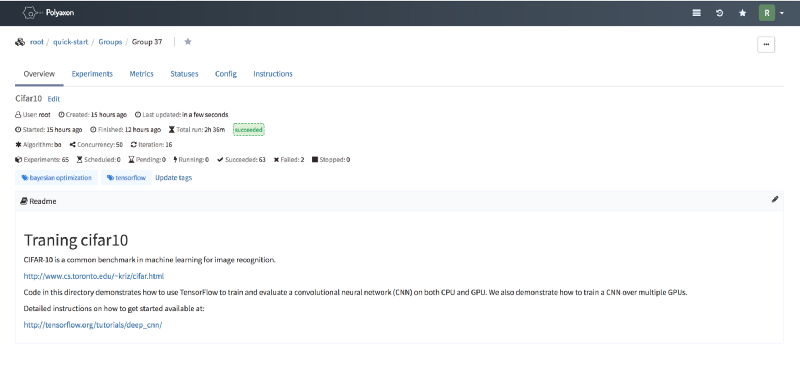
Task: Open the Polyaxon logo home link
Action: pyautogui.click(x=48, y=13)
